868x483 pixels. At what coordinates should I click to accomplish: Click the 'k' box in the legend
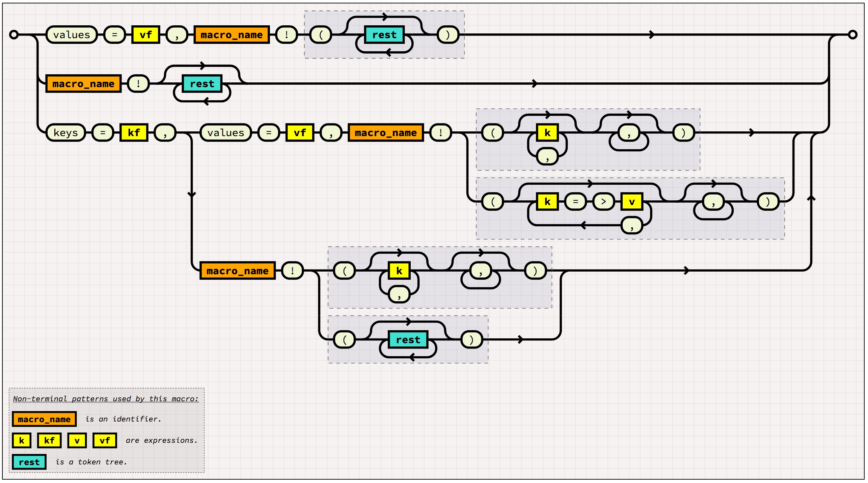22,440
